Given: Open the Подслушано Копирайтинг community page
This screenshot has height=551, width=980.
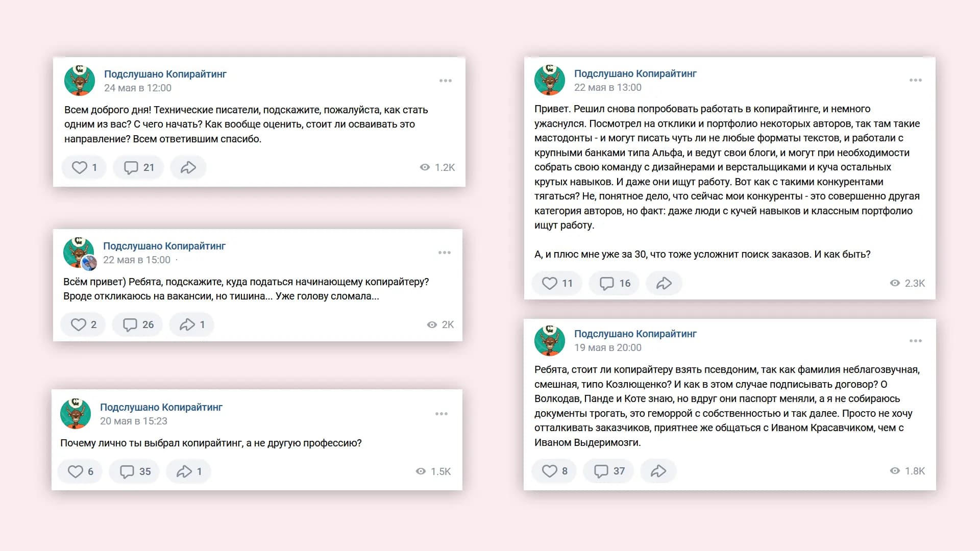Looking at the screenshot, I should pyautogui.click(x=165, y=73).
